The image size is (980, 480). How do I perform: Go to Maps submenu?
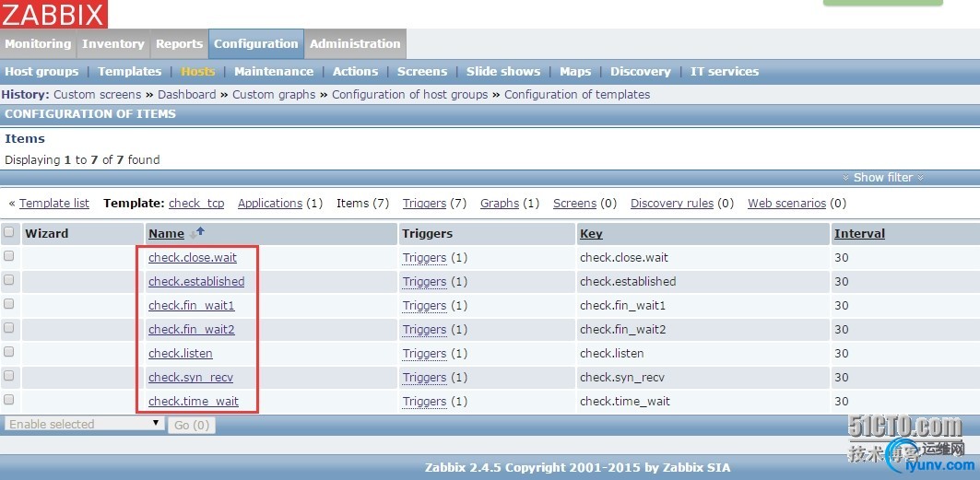[x=575, y=71]
